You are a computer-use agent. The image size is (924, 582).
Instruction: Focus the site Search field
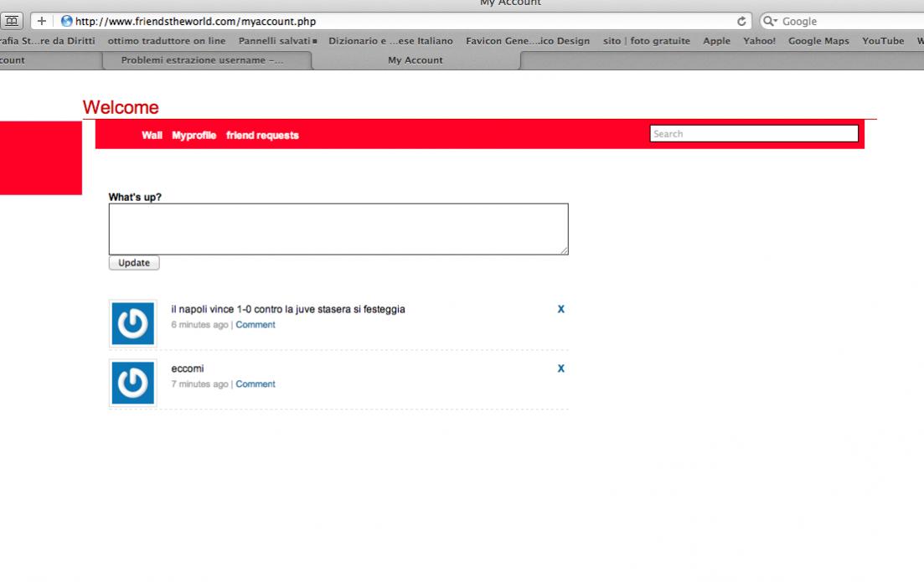click(x=754, y=134)
